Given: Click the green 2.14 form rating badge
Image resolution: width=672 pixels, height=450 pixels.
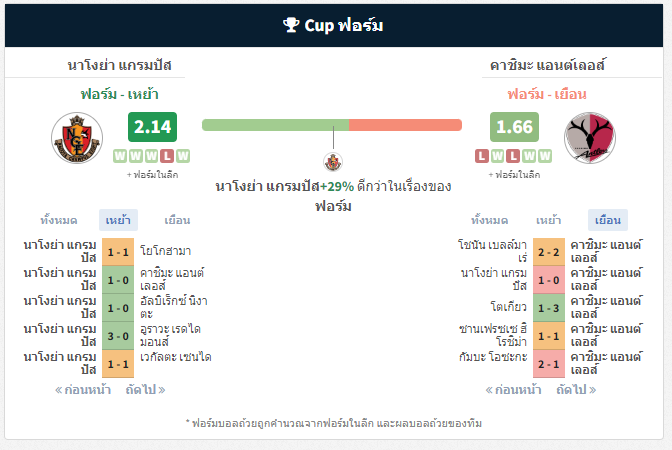Looking at the screenshot, I should pyautogui.click(x=153, y=127).
